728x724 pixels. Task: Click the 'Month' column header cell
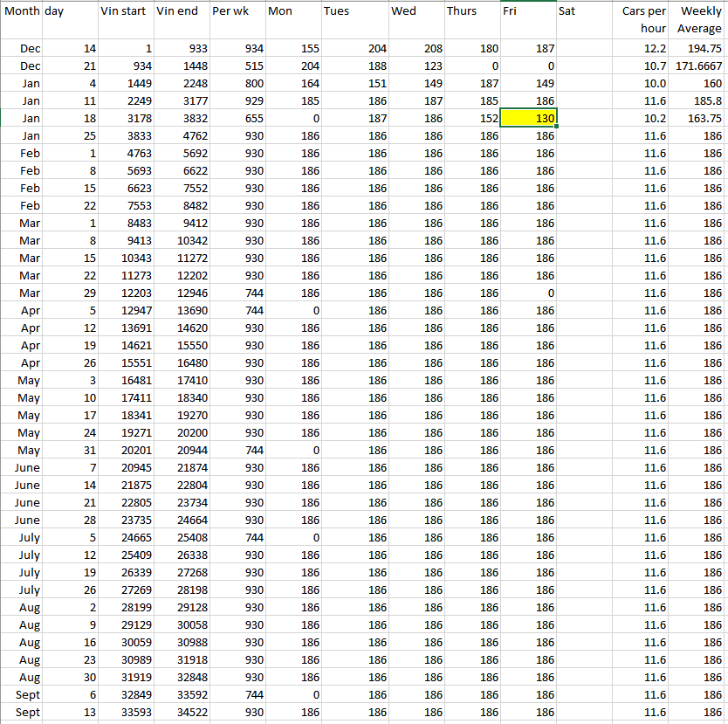click(21, 11)
